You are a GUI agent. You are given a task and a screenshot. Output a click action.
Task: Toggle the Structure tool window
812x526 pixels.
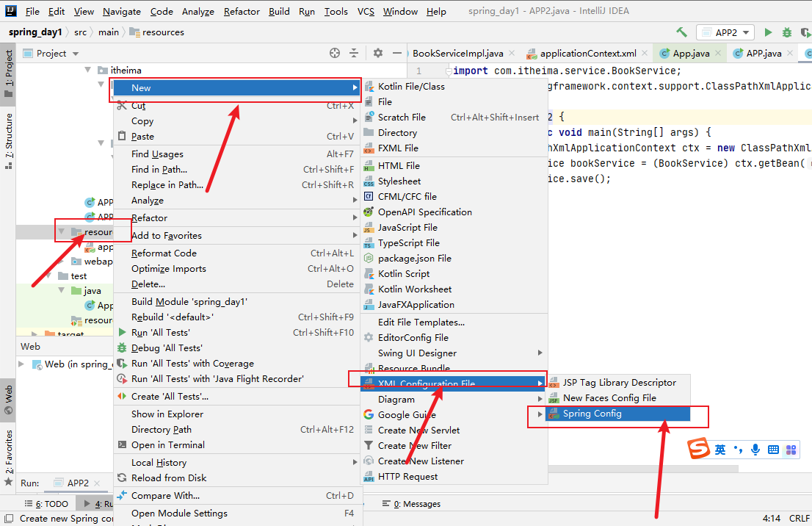(8, 142)
